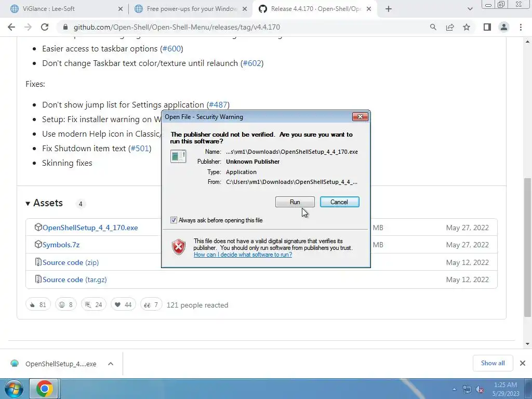Click the network tray icon
Image resolution: width=532 pixels, height=399 pixels.
point(467,389)
